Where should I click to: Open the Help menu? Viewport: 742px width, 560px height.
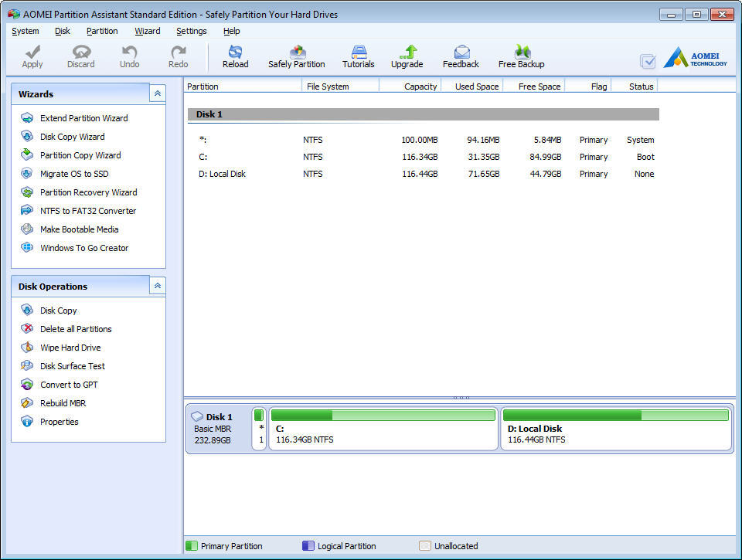tap(231, 31)
